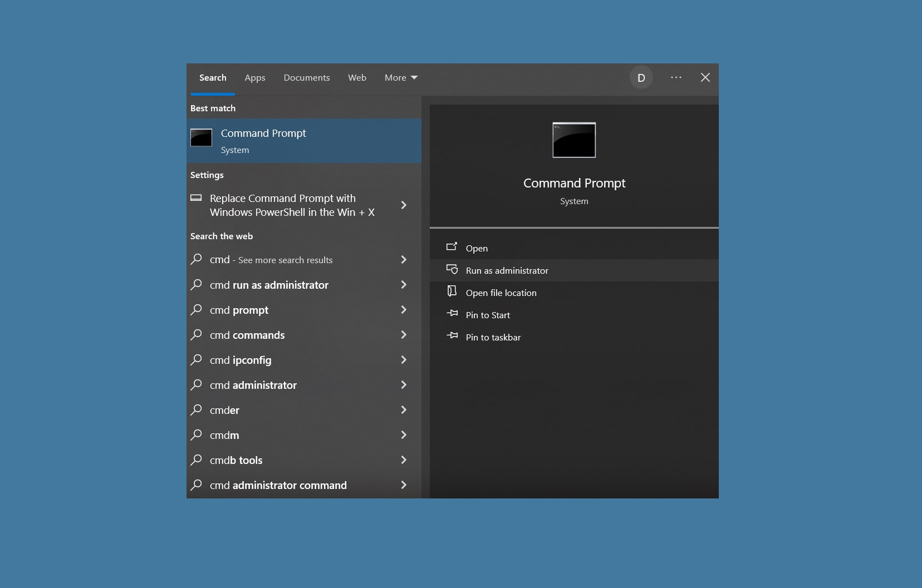Click the settings icon beside Replace Command Prompt
This screenshot has height=588, width=922.
tap(196, 197)
